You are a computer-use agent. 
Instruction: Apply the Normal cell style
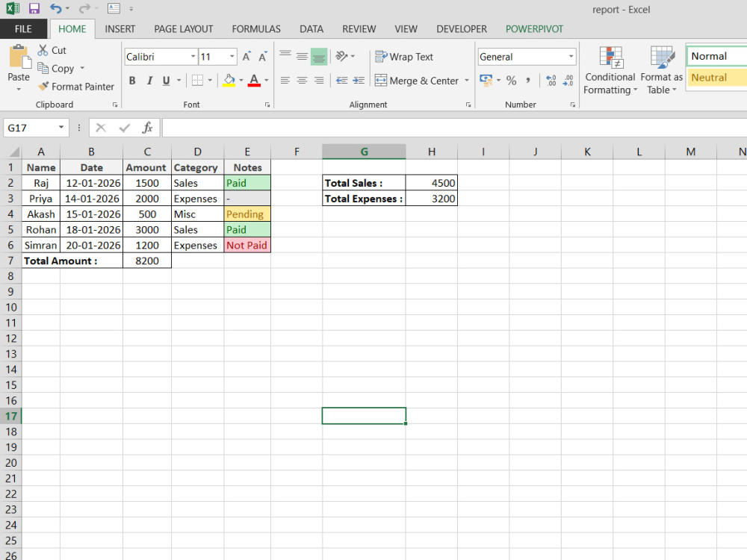717,56
